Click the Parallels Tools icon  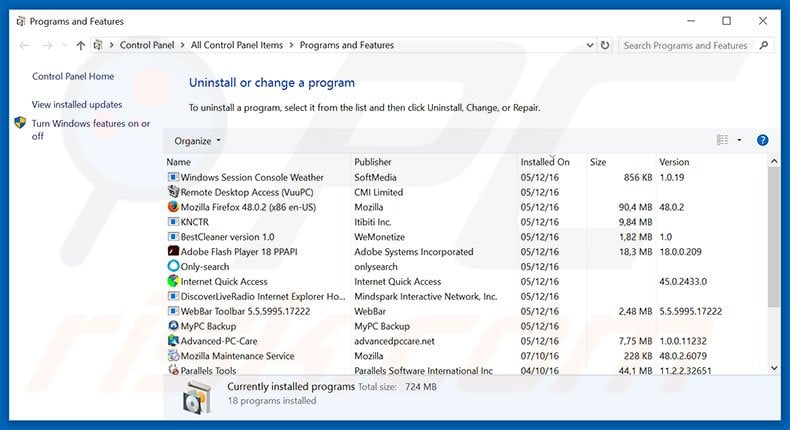(x=173, y=370)
